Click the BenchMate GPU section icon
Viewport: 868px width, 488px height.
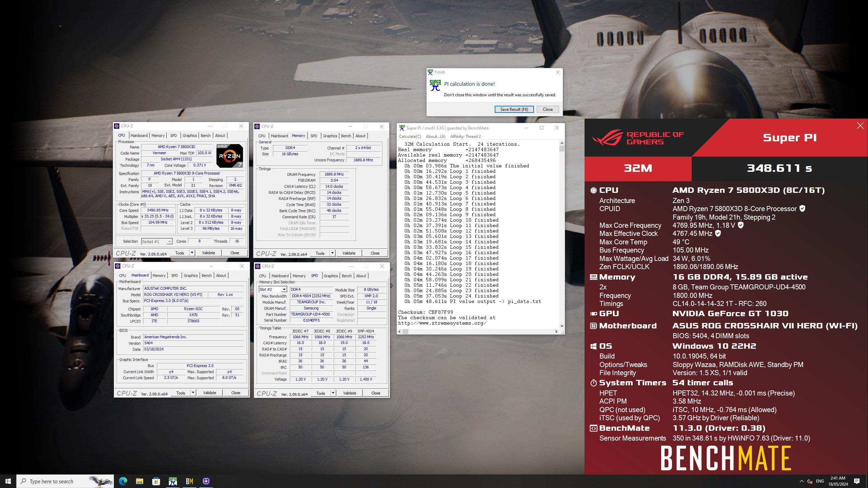point(593,314)
